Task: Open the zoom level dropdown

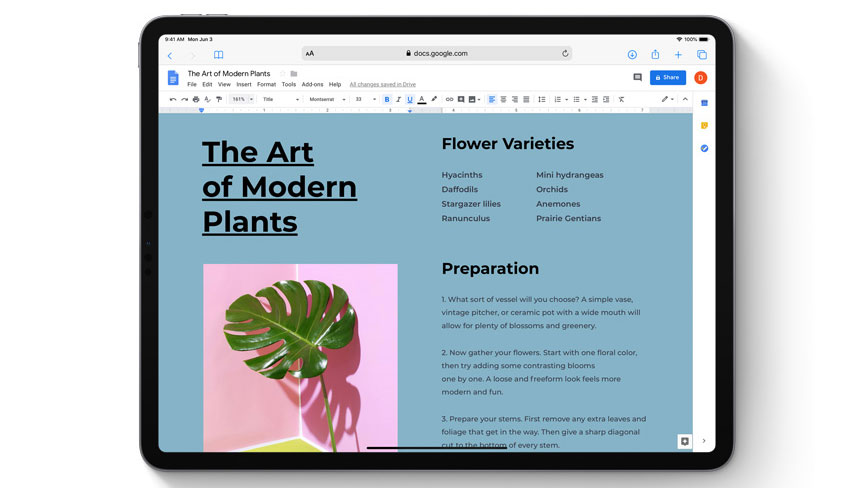Action: pos(242,99)
